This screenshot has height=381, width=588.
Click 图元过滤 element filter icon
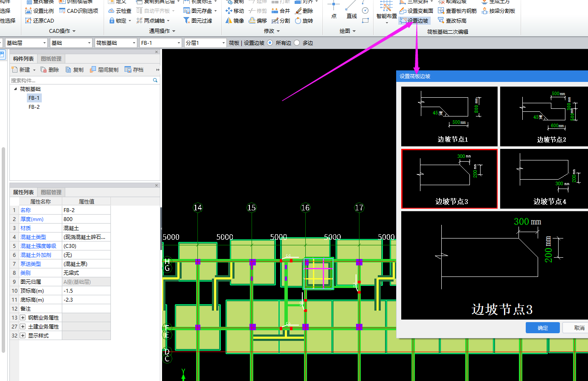point(186,20)
